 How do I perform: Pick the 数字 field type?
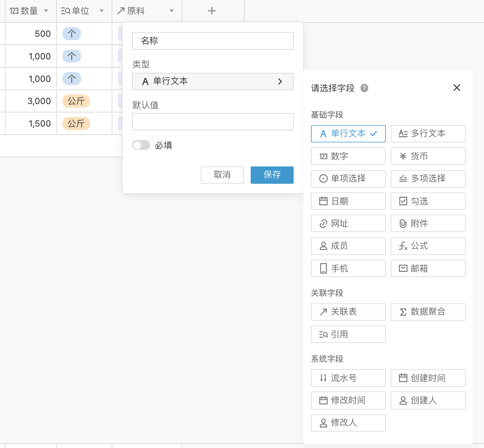(348, 156)
